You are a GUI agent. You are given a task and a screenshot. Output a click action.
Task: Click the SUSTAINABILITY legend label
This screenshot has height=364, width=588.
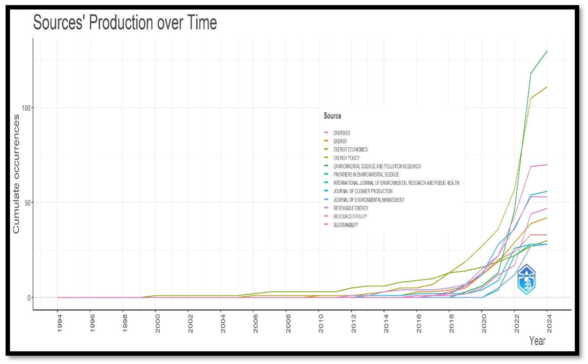[346, 225]
